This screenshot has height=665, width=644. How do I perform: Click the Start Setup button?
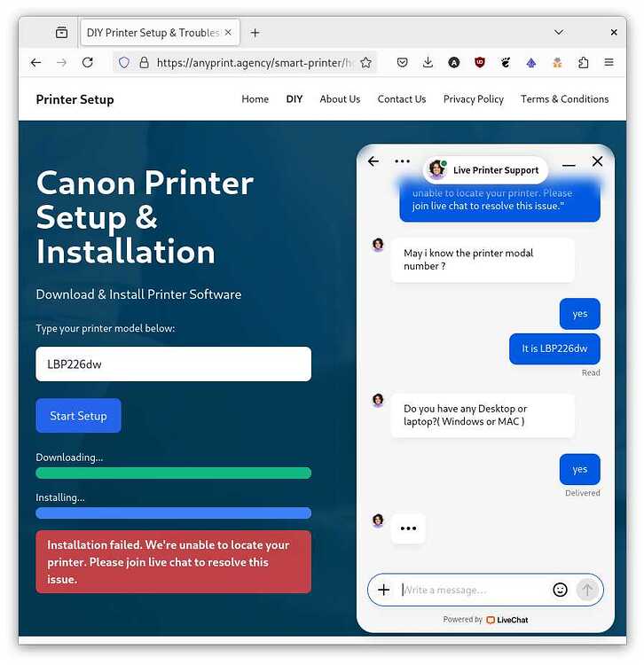click(78, 416)
